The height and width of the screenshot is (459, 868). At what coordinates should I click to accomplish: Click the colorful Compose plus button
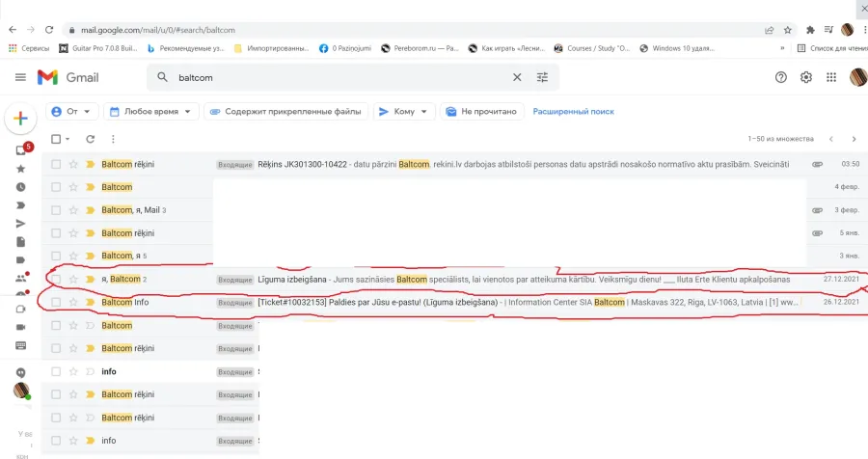tap(20, 118)
